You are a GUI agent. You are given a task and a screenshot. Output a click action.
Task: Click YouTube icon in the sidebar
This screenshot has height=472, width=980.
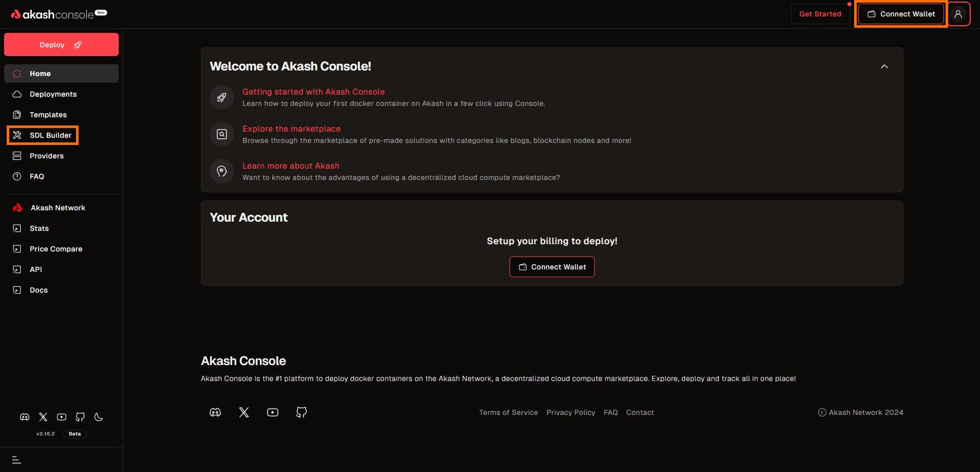[62, 417]
